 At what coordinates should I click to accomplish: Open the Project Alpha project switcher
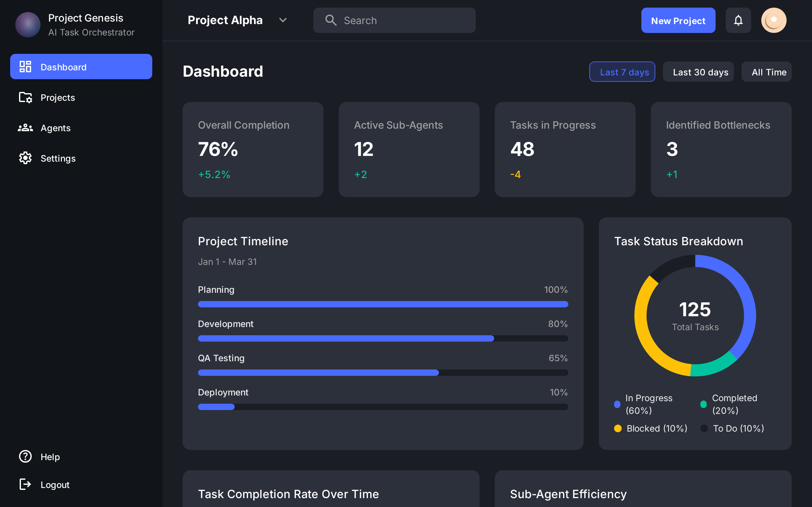click(x=225, y=20)
